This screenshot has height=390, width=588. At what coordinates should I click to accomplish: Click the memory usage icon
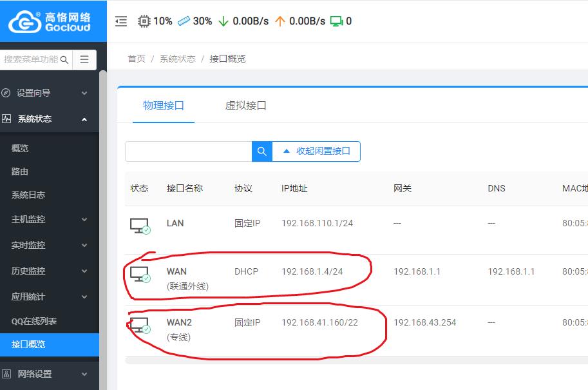tap(184, 21)
